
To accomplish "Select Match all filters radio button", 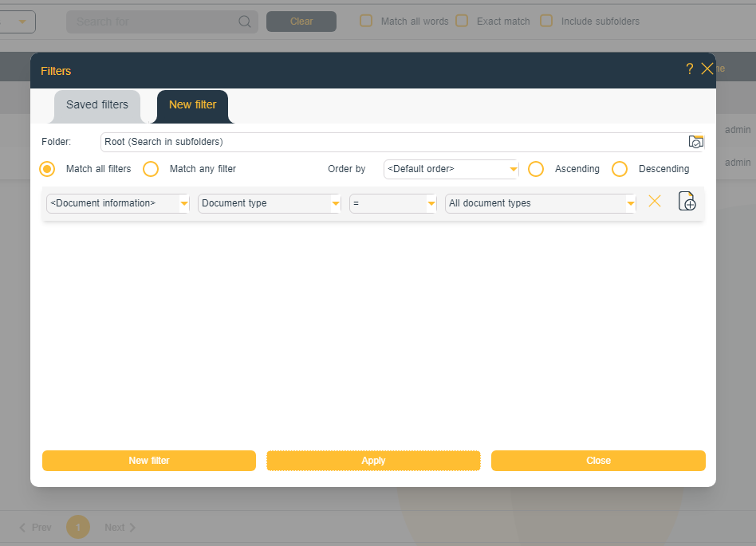I will pyautogui.click(x=48, y=169).
